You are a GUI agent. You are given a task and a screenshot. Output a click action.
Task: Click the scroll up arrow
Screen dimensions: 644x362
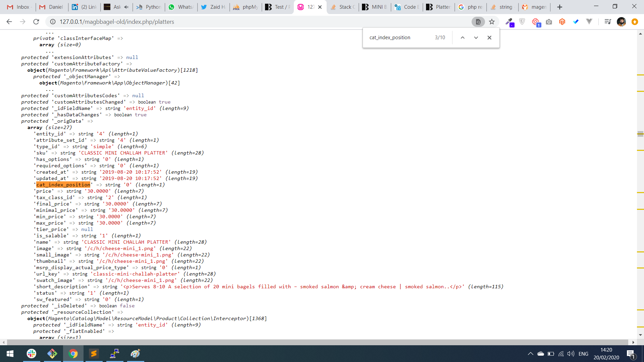[x=640, y=34]
